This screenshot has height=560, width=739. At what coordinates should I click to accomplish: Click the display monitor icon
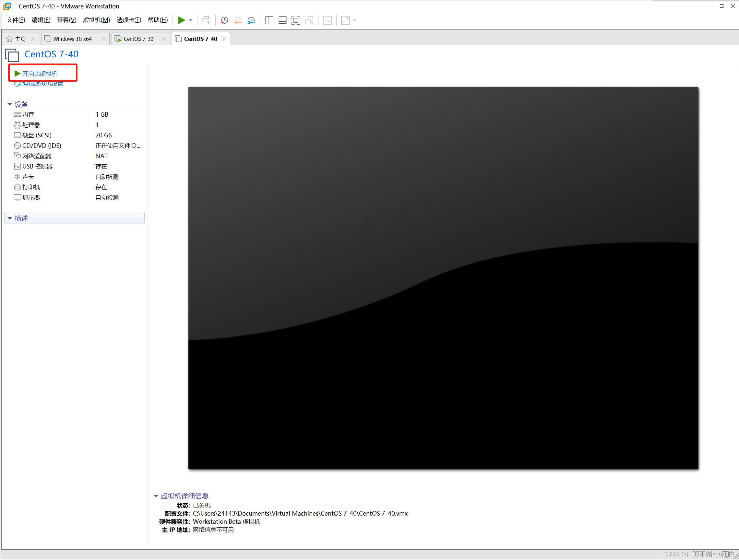(18, 197)
